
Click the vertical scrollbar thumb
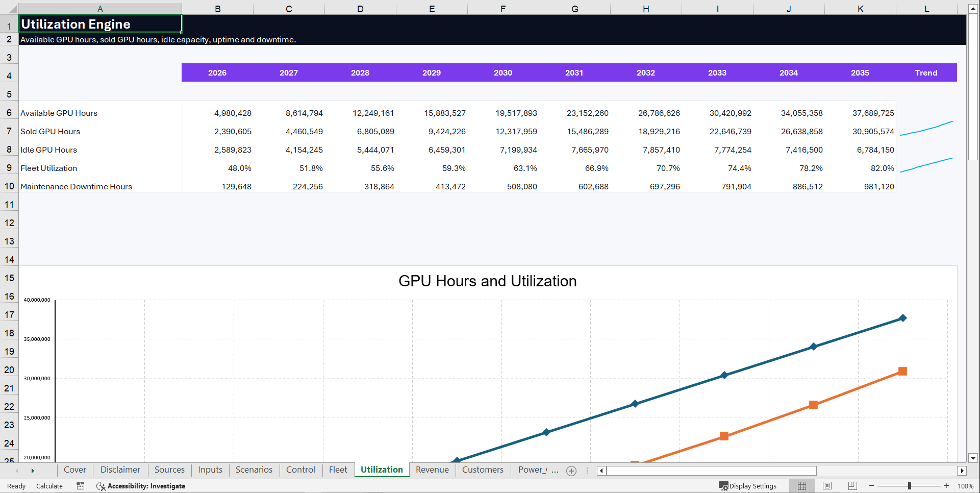tap(973, 87)
